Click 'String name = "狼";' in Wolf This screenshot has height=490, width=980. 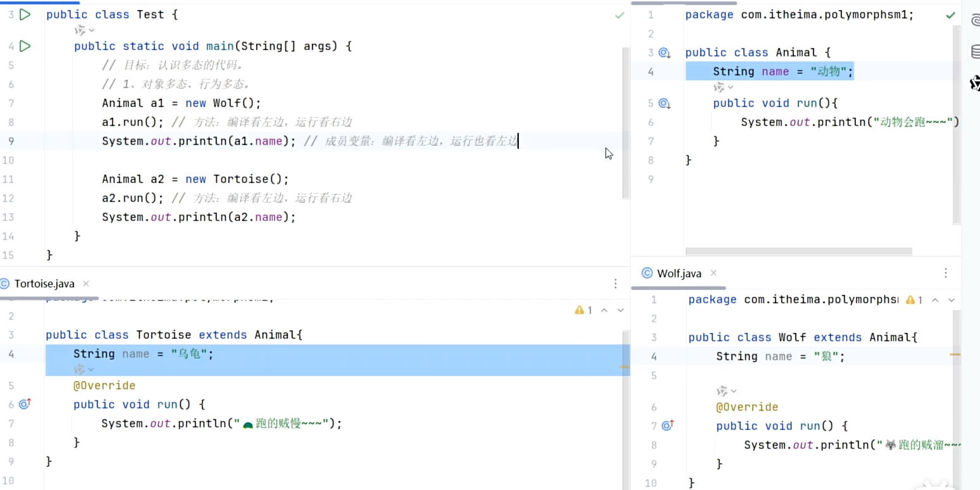781,356
